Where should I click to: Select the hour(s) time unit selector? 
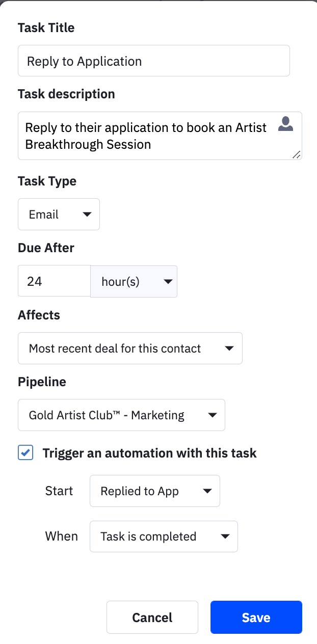134,281
